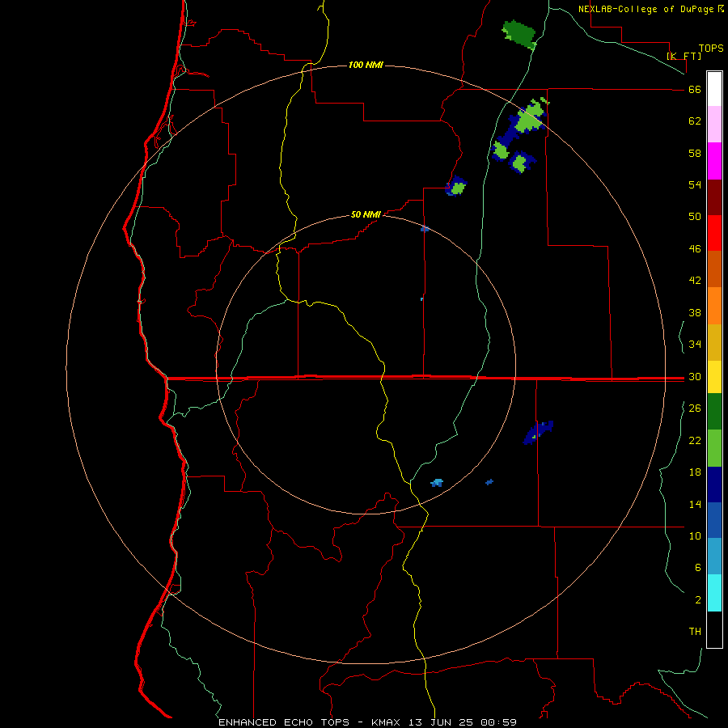Select the "38" legend value

click(x=695, y=312)
